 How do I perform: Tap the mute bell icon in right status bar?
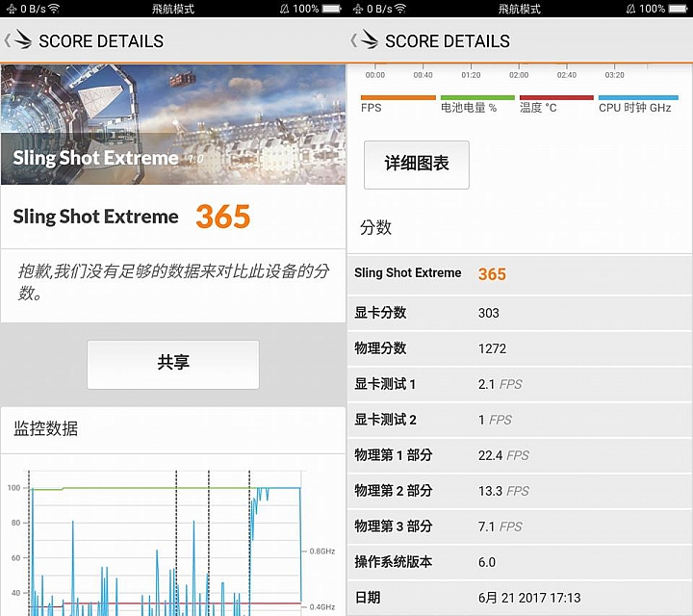pos(631,9)
